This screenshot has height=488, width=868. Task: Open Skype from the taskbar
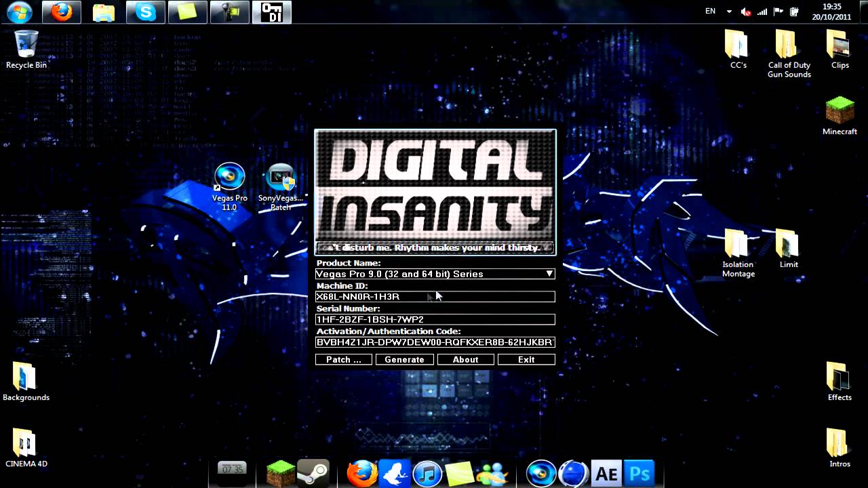[x=145, y=12]
